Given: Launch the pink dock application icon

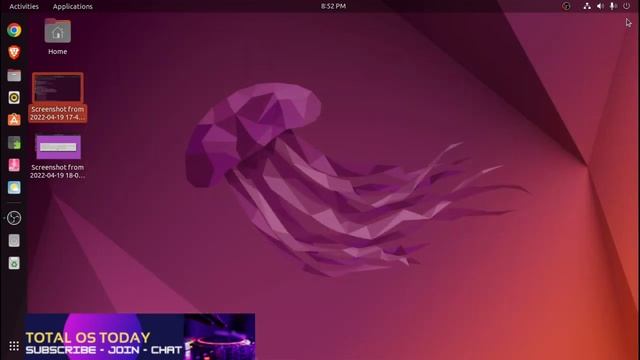Looking at the screenshot, I should pyautogui.click(x=14, y=165).
